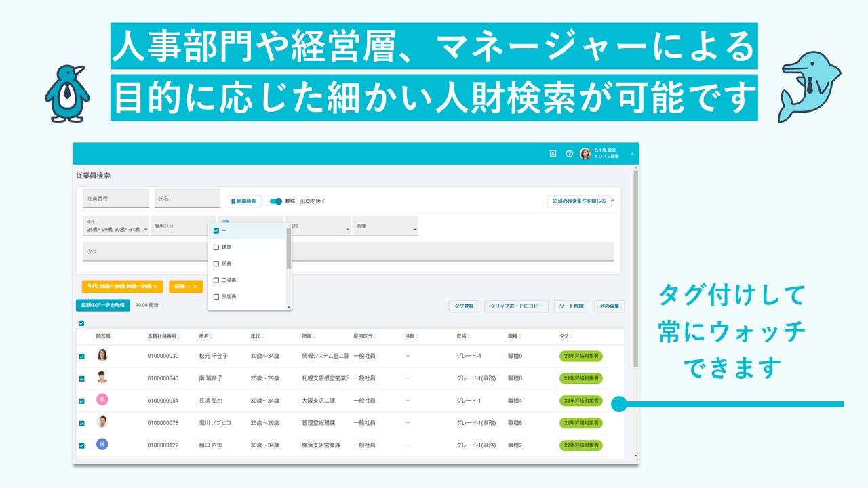The image size is (868, 488).
Task: Click the 最新のデータを取得 button
Action: coord(103,306)
